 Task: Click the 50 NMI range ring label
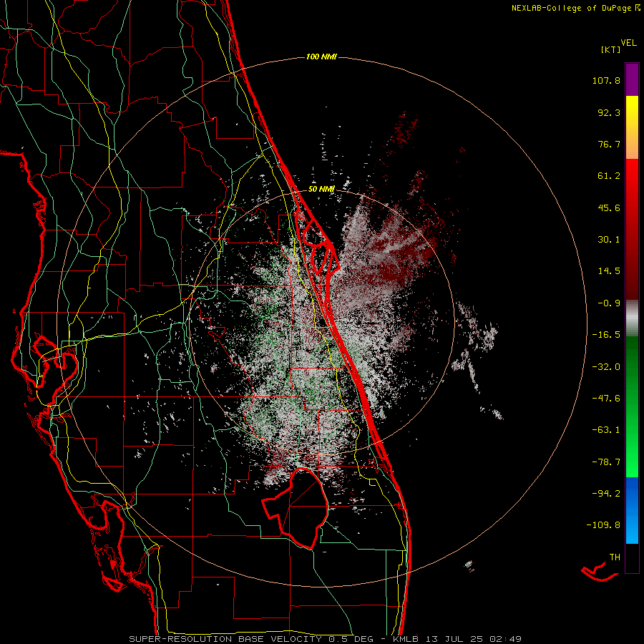(x=321, y=189)
